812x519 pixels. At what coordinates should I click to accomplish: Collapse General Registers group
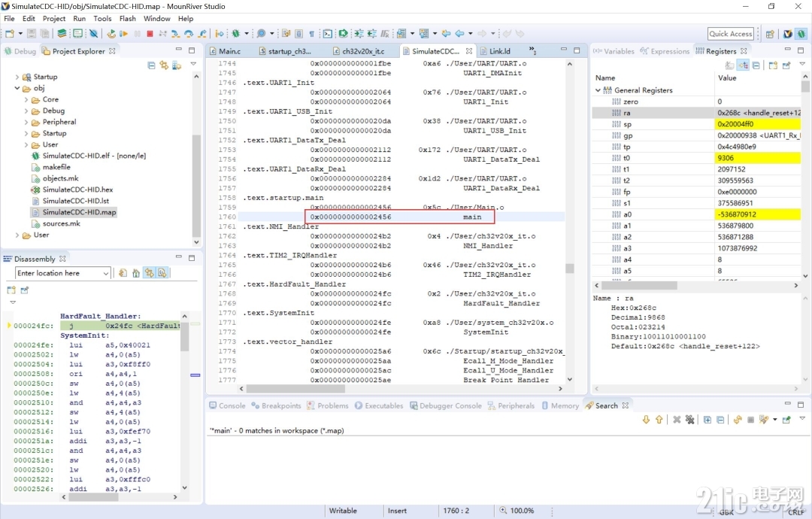[598, 90]
